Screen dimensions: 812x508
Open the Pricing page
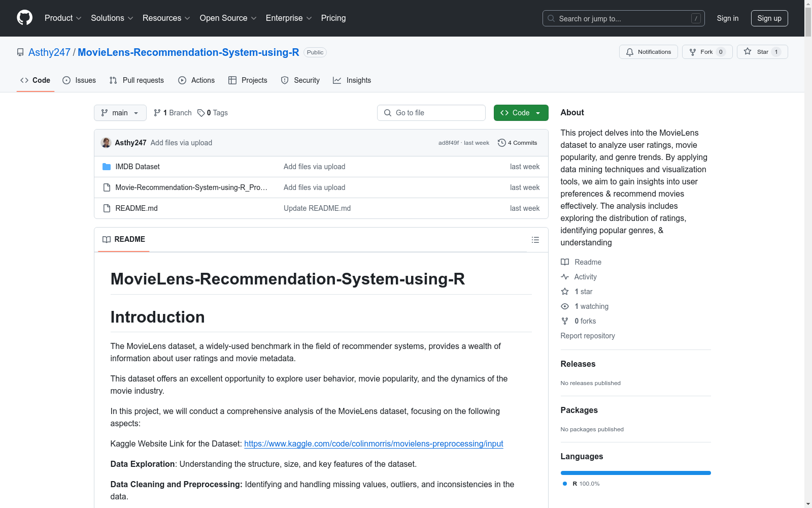click(x=333, y=18)
